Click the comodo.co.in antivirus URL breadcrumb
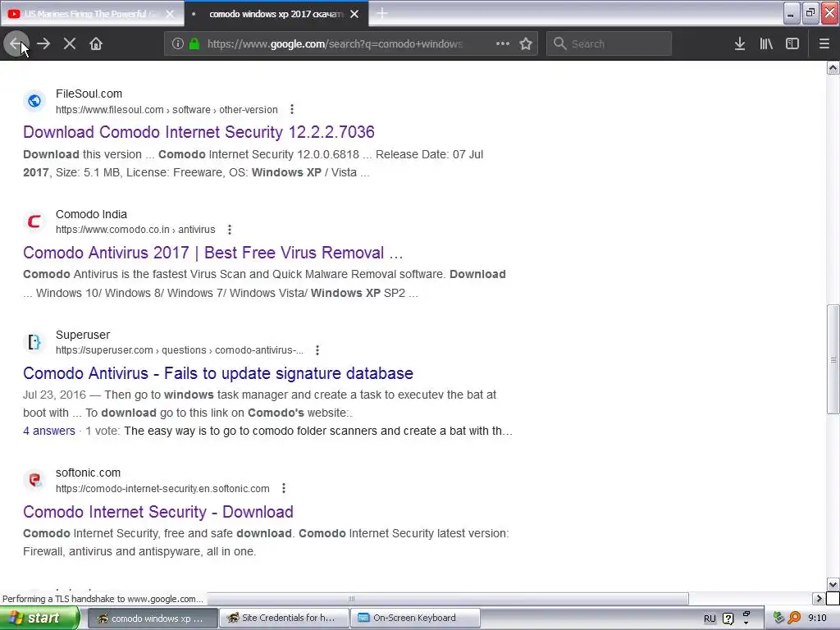840x630 pixels. coord(135,230)
